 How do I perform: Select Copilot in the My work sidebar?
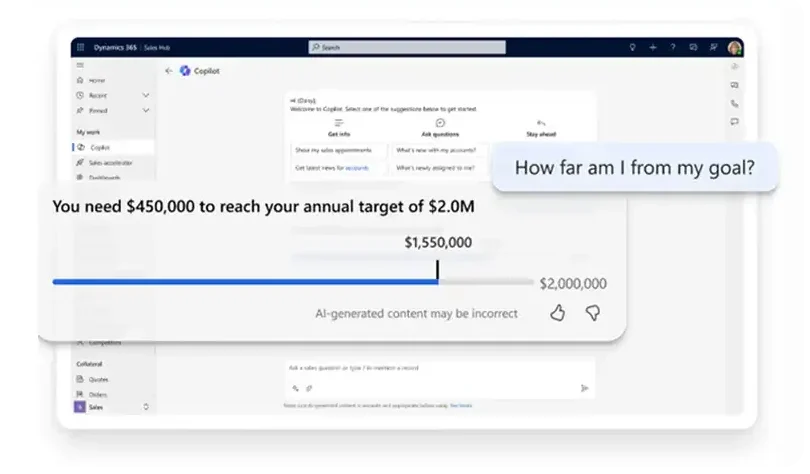click(114, 147)
